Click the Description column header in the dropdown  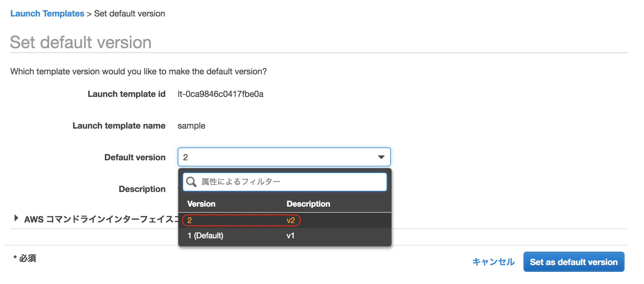[x=308, y=204]
